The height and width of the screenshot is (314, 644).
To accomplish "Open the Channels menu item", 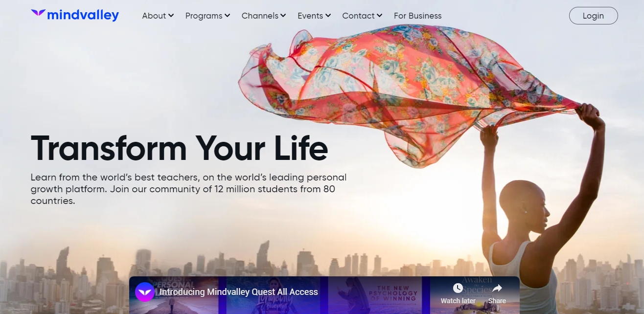I will 264,16.
